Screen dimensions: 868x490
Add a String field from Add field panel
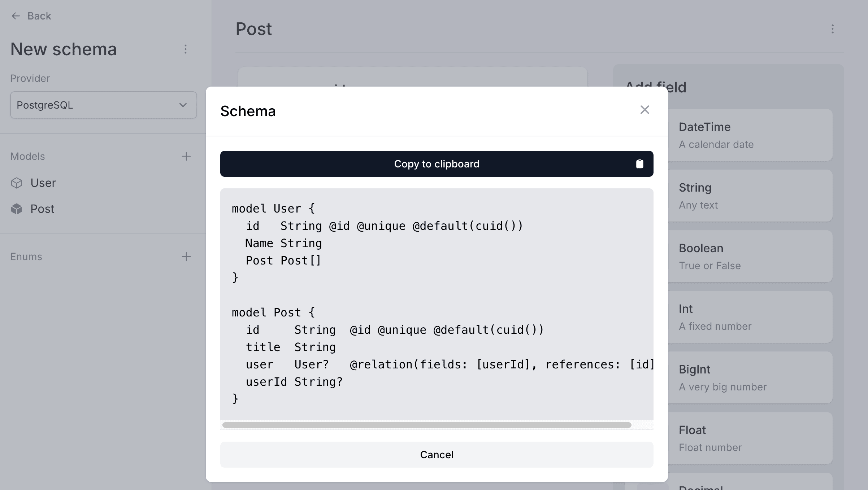(x=752, y=195)
